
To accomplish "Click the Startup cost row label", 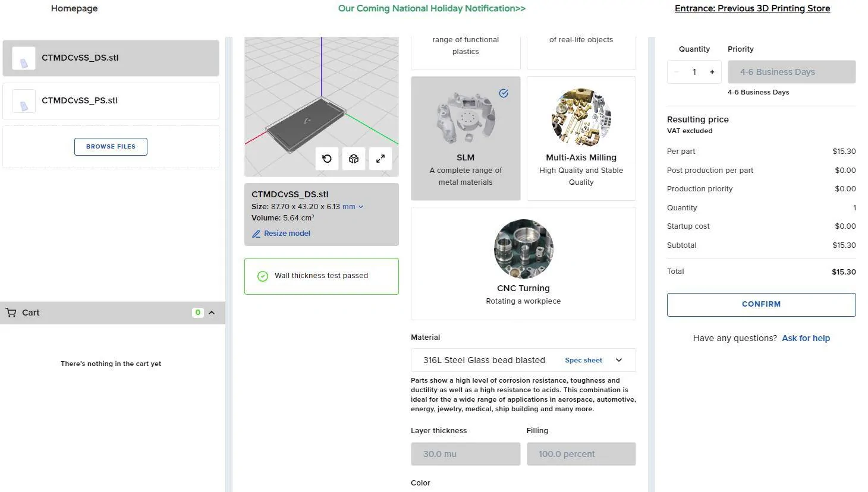I will [688, 226].
